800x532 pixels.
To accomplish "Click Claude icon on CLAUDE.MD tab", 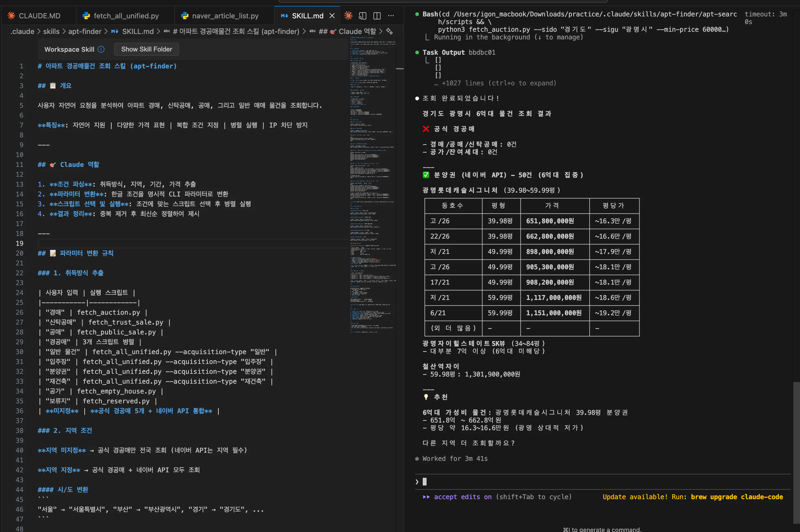I will point(11,16).
